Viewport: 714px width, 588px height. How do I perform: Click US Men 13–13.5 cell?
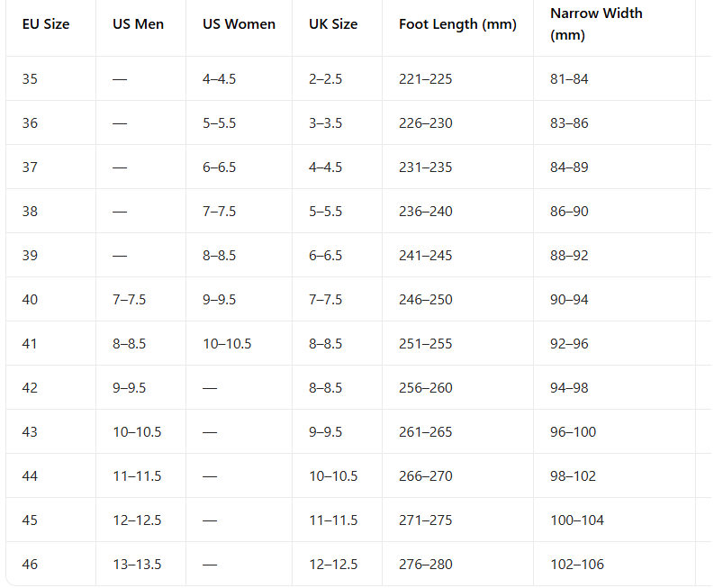[x=137, y=565]
